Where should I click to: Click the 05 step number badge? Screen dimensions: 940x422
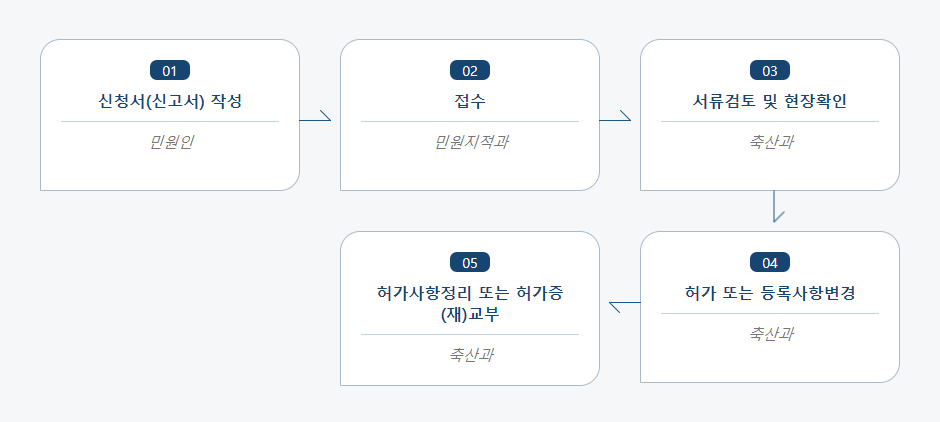click(470, 263)
